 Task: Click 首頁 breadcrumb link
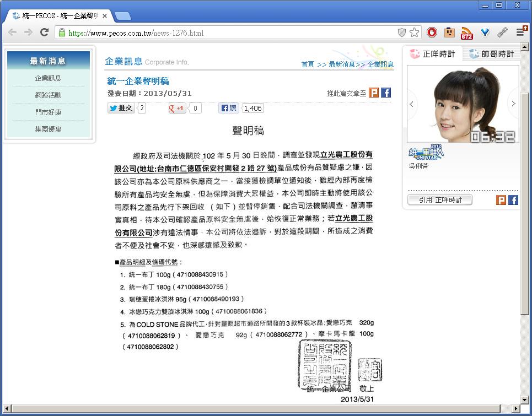pyautogui.click(x=308, y=64)
